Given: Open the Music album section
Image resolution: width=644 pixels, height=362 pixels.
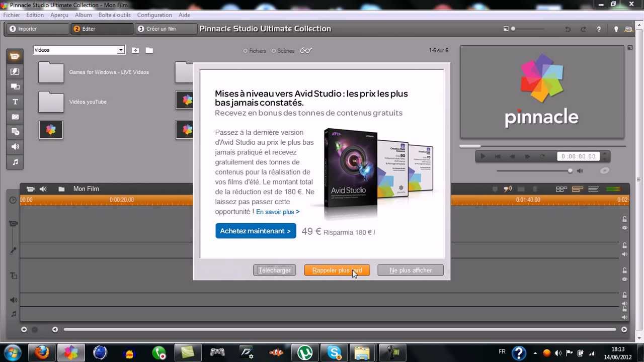Looking at the screenshot, I should [x=15, y=162].
